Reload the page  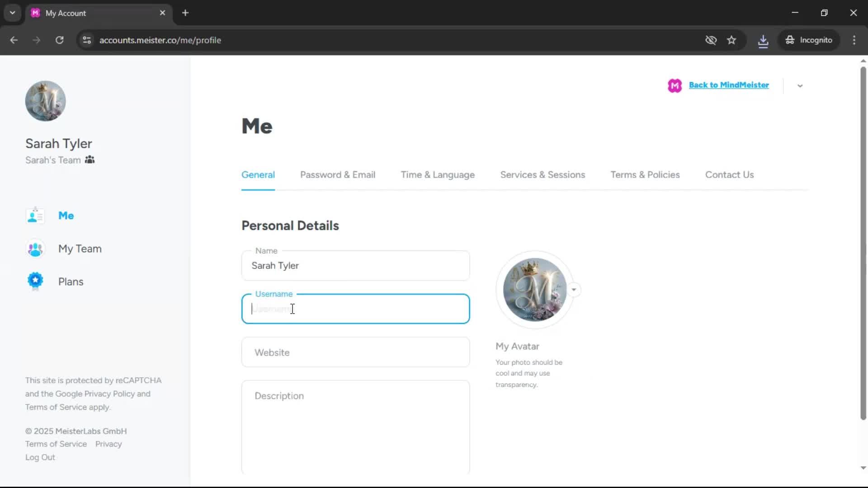coord(59,40)
